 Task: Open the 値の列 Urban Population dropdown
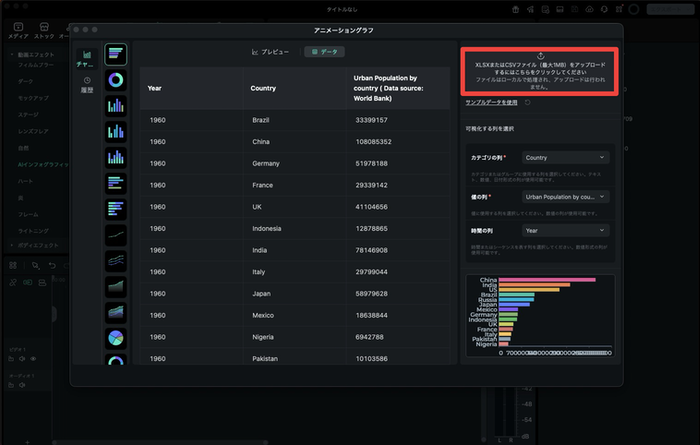pos(566,196)
